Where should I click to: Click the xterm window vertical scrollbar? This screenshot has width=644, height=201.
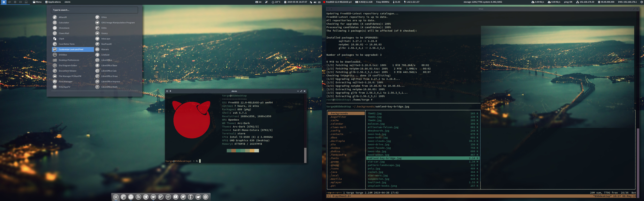[x=305, y=155]
